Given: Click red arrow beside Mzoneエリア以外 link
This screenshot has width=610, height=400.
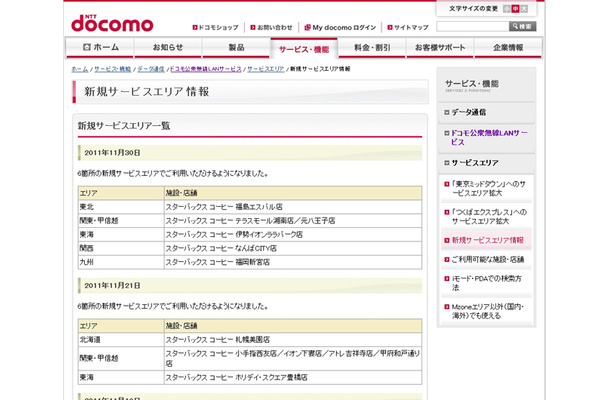Looking at the screenshot, I should click(447, 307).
